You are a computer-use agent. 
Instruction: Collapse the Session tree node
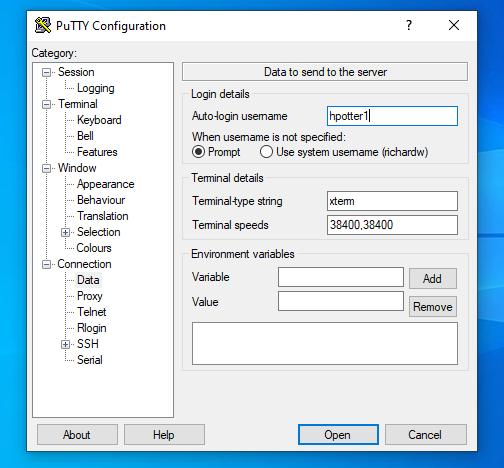(46, 72)
